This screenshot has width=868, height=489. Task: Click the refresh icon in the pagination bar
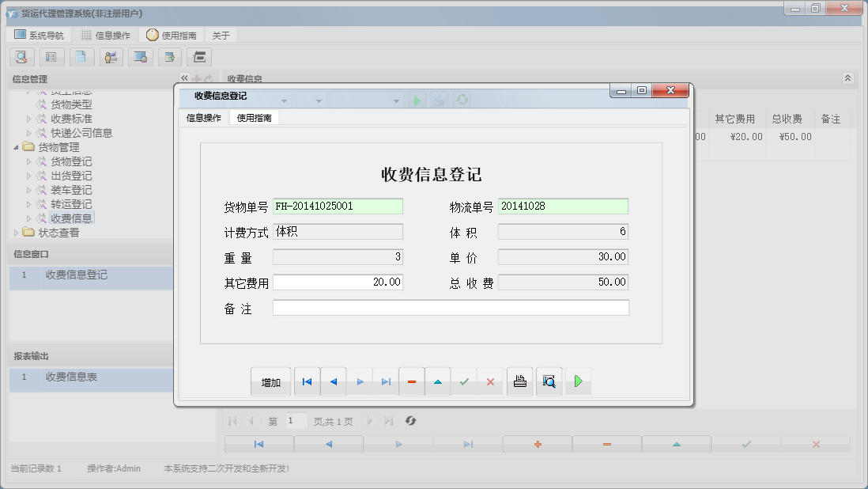[x=410, y=420]
